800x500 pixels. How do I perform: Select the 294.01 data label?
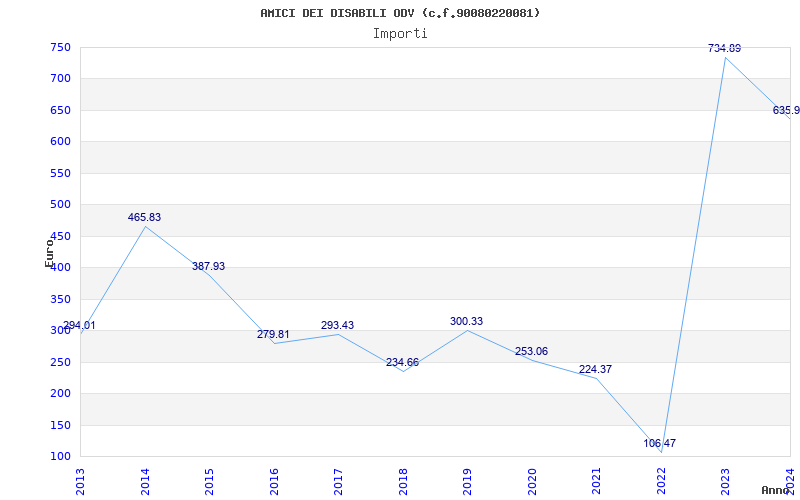click(79, 326)
